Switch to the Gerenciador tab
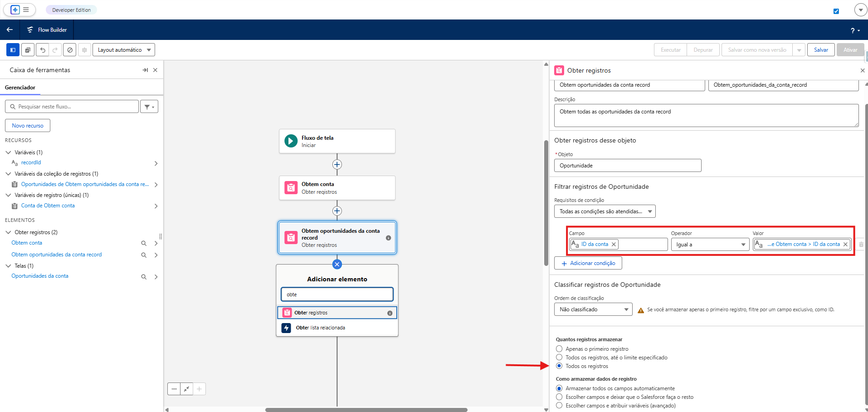 (x=20, y=87)
